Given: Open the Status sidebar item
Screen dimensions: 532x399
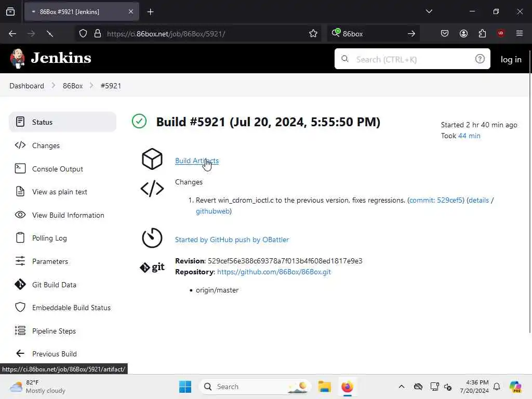Looking at the screenshot, I should (62, 122).
